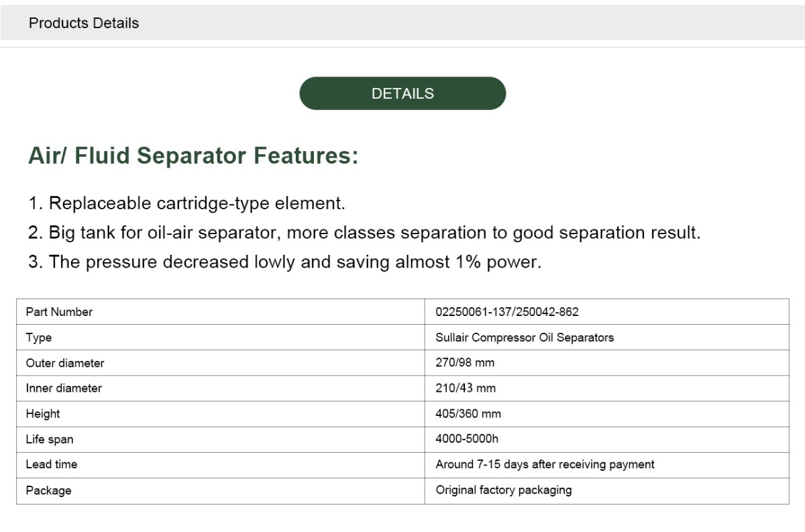Select the Replaceable cartridge-type element line

(186, 203)
